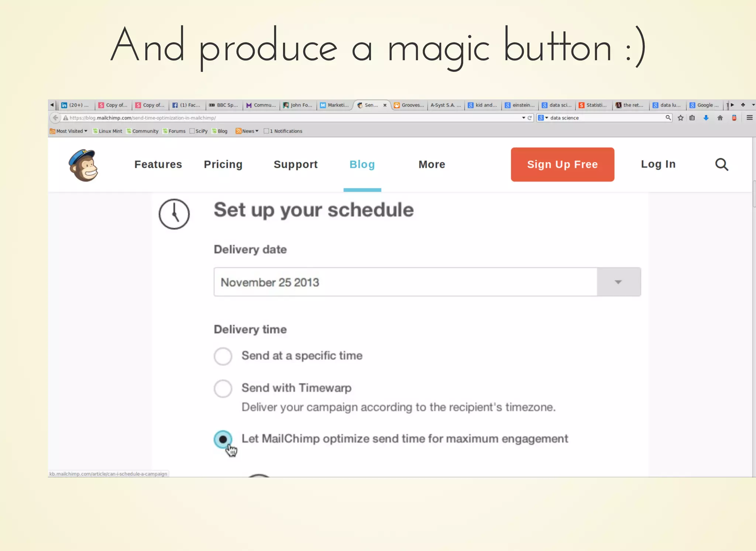Viewport: 756px width, 551px height.
Task: Open the list all tabs dropdown
Action: pos(753,105)
